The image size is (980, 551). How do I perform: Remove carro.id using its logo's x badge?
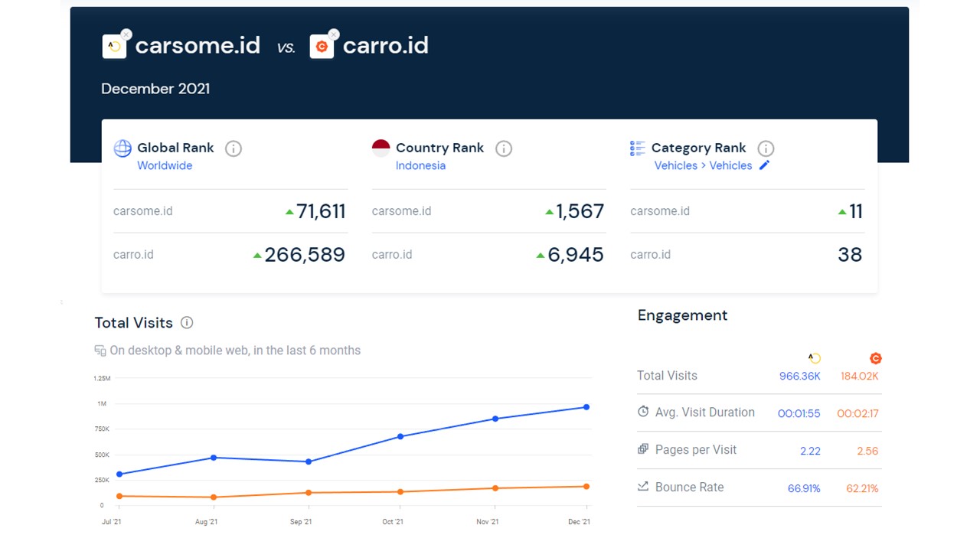coord(334,34)
